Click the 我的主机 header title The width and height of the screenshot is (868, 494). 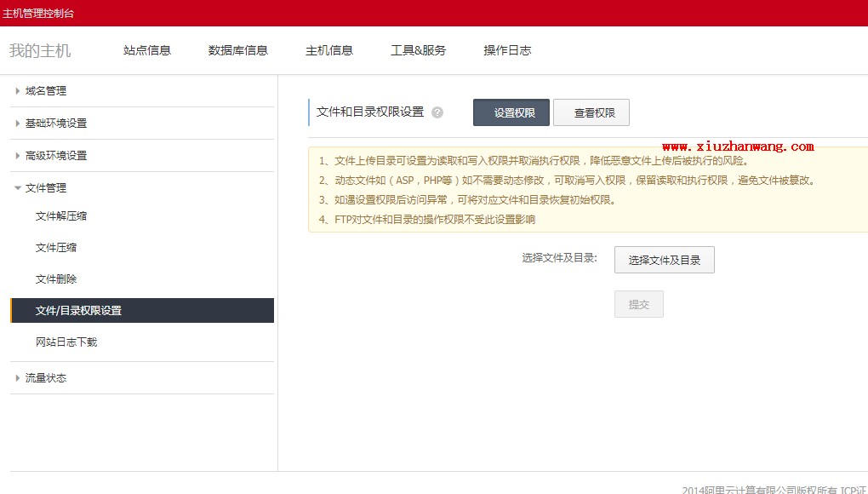(x=40, y=50)
